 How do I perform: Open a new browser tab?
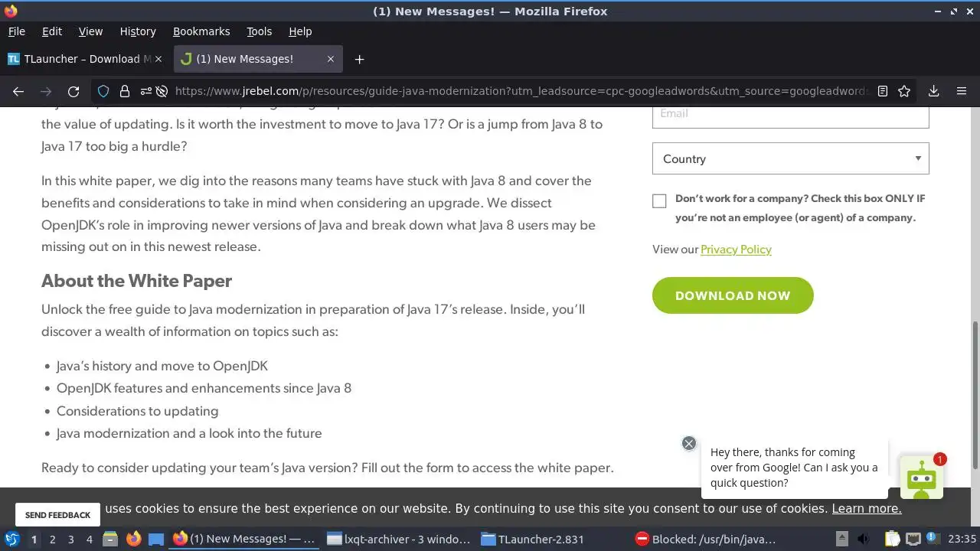[359, 59]
